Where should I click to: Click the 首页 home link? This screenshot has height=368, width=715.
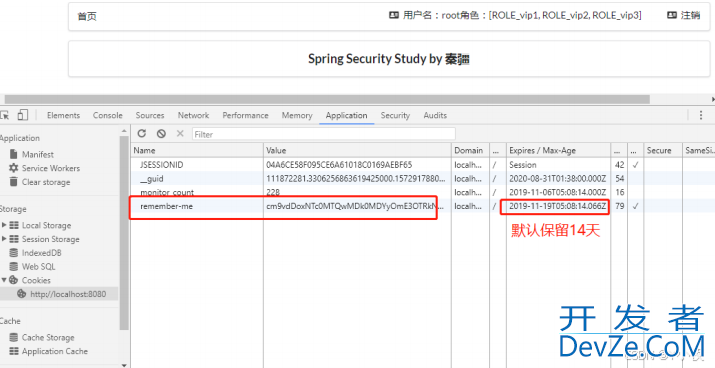point(87,16)
